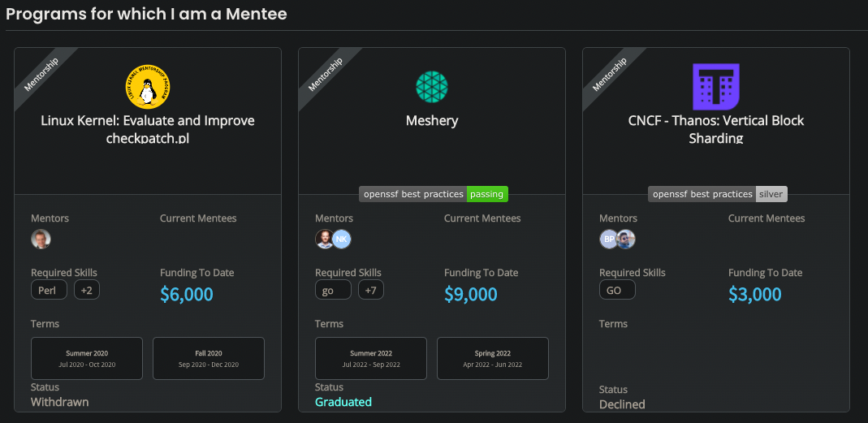This screenshot has height=423, width=868.
Task: Click the $3,000 funding amount
Action: tap(754, 294)
